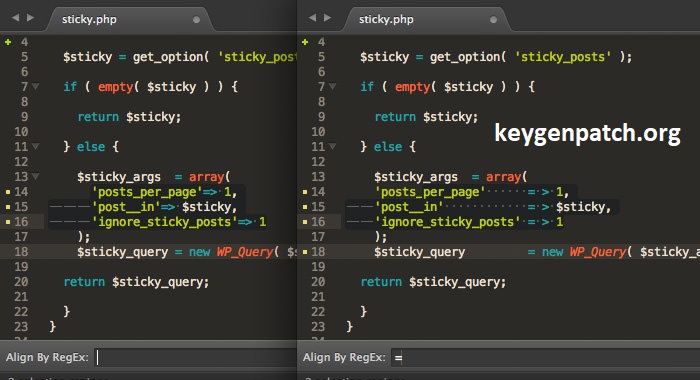Click '$sticky_query' on line 18 in the right pane
Screen dimensions: 700x380
(420, 252)
